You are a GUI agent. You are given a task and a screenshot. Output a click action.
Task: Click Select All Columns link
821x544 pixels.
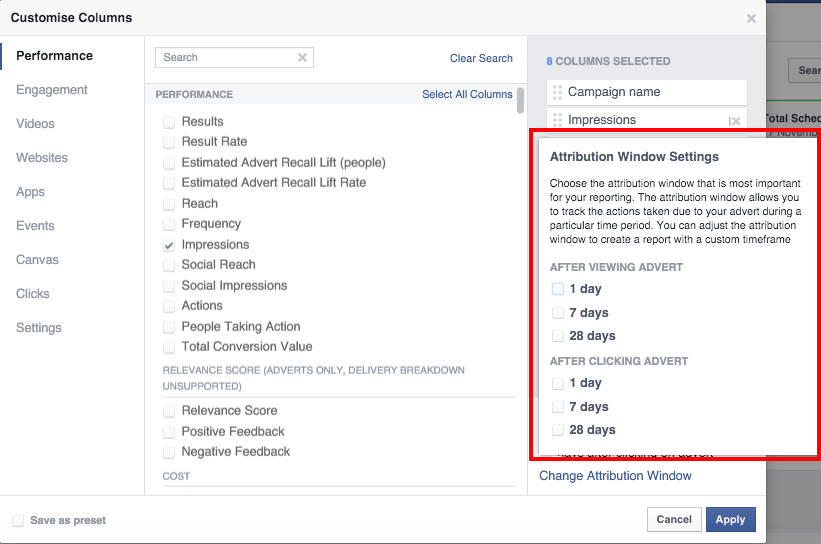point(467,95)
